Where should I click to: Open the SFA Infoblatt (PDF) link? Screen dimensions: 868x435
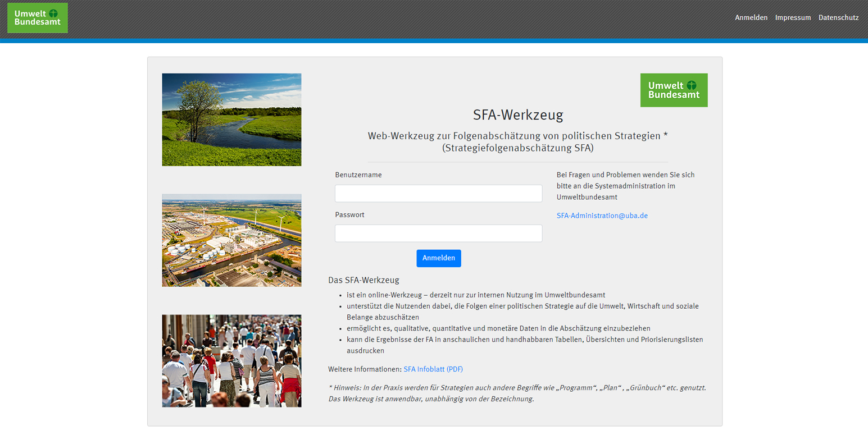[x=433, y=369]
